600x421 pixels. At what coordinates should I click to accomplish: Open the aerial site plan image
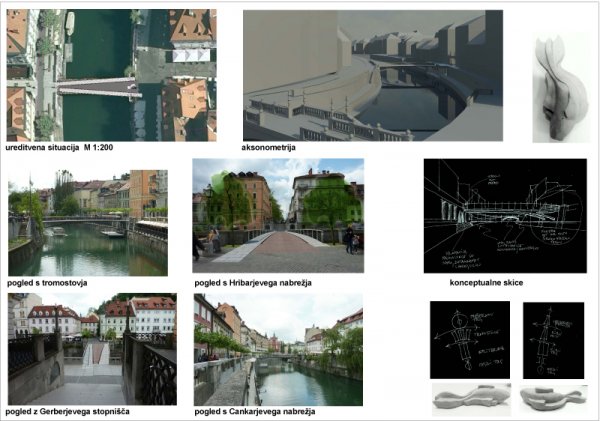tap(111, 75)
